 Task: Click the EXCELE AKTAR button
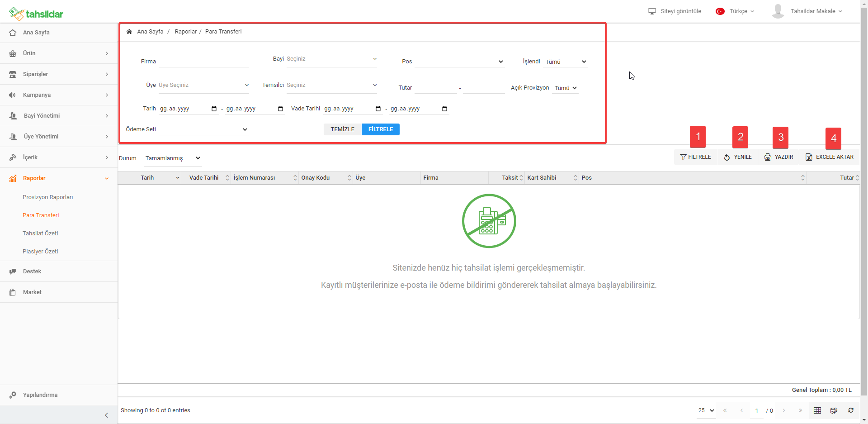pyautogui.click(x=830, y=157)
